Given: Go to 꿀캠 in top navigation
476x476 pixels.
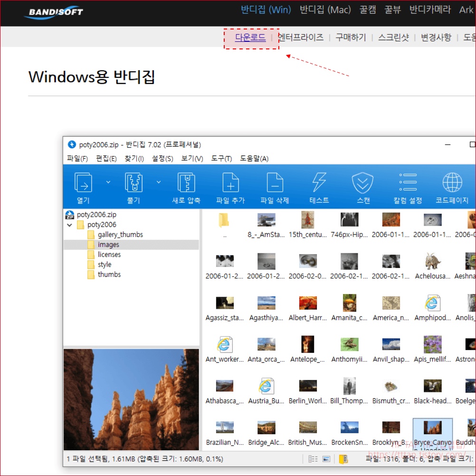Looking at the screenshot, I should 368,10.
